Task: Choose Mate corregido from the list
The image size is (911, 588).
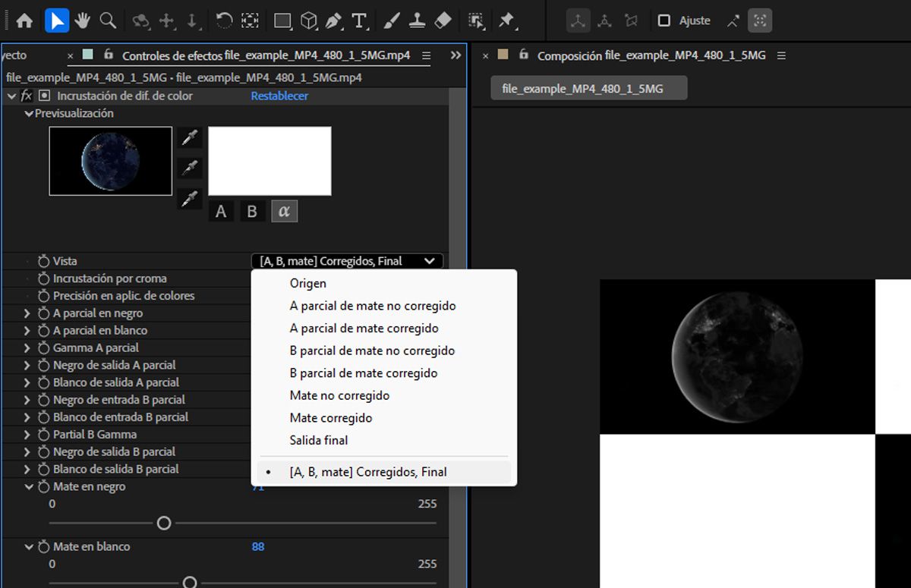Action: 331,418
